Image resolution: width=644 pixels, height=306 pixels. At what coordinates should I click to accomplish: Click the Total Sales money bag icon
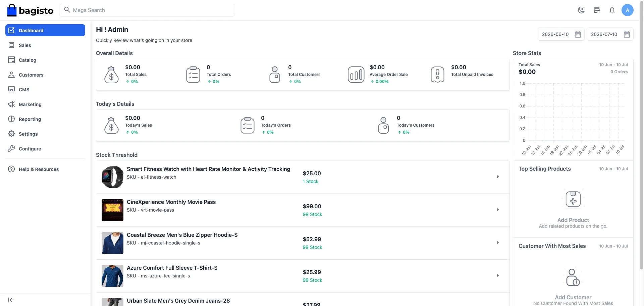click(111, 75)
